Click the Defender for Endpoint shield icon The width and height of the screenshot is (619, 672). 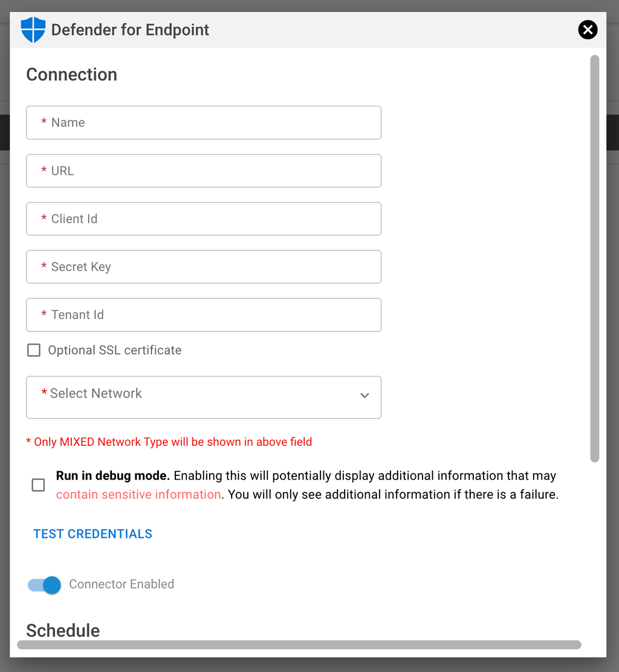[33, 29]
